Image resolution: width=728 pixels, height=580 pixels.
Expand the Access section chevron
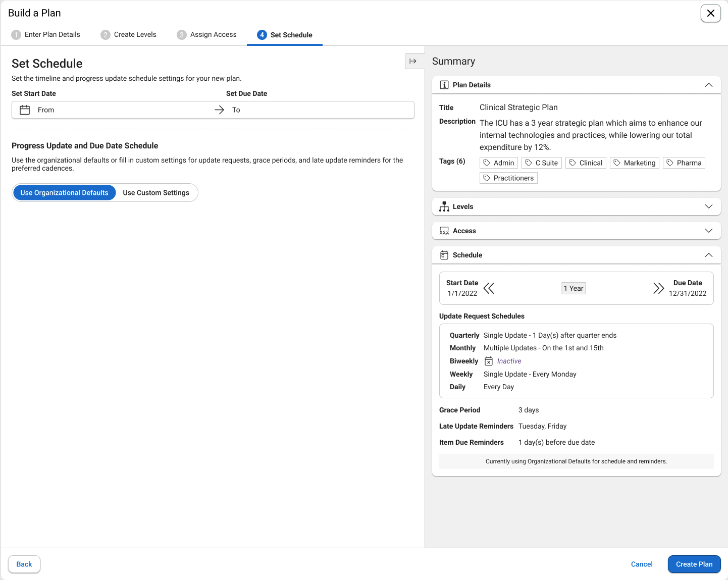pyautogui.click(x=709, y=231)
